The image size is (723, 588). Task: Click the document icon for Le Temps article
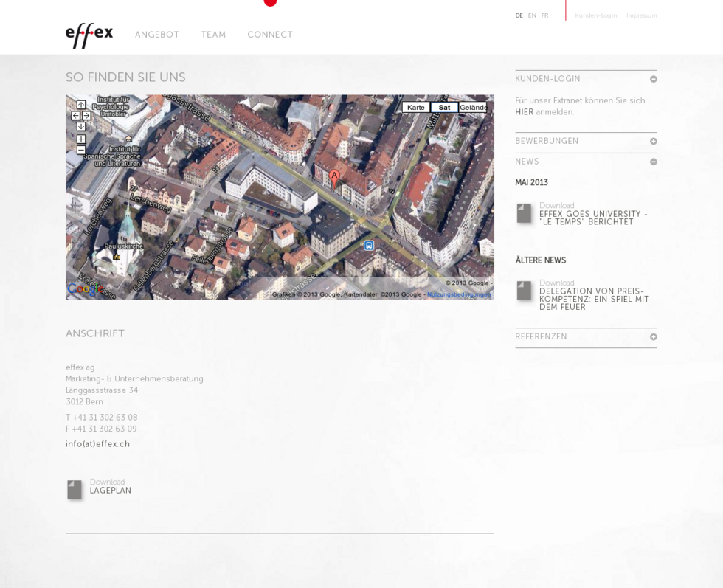(524, 213)
